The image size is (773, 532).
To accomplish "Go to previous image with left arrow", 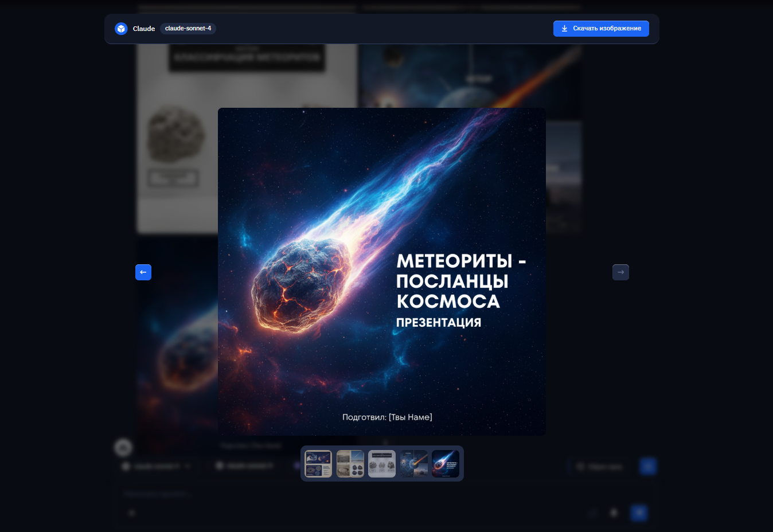I will click(143, 272).
